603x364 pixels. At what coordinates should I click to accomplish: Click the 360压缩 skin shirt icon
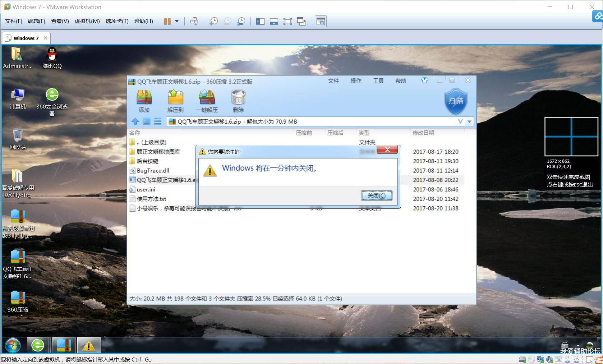(425, 80)
